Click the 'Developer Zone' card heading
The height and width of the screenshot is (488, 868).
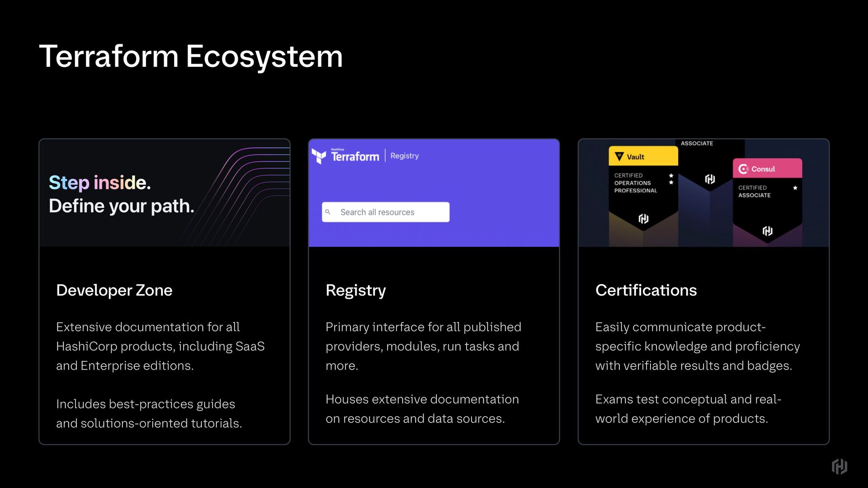114,290
